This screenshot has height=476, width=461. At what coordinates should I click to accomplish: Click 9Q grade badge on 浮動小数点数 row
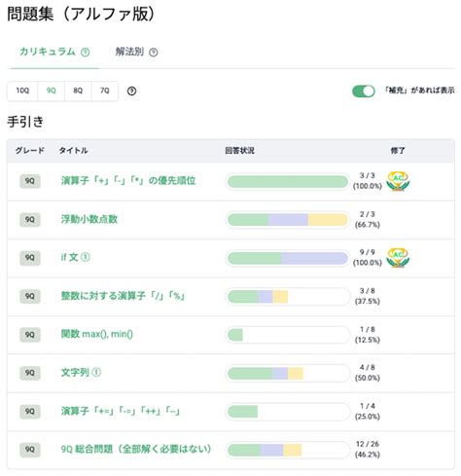[30, 220]
